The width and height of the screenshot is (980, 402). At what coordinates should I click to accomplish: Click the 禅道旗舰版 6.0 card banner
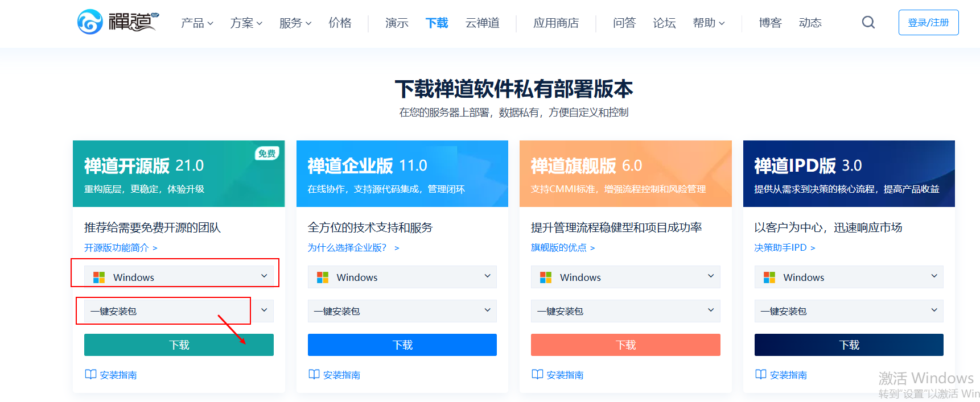(x=625, y=173)
